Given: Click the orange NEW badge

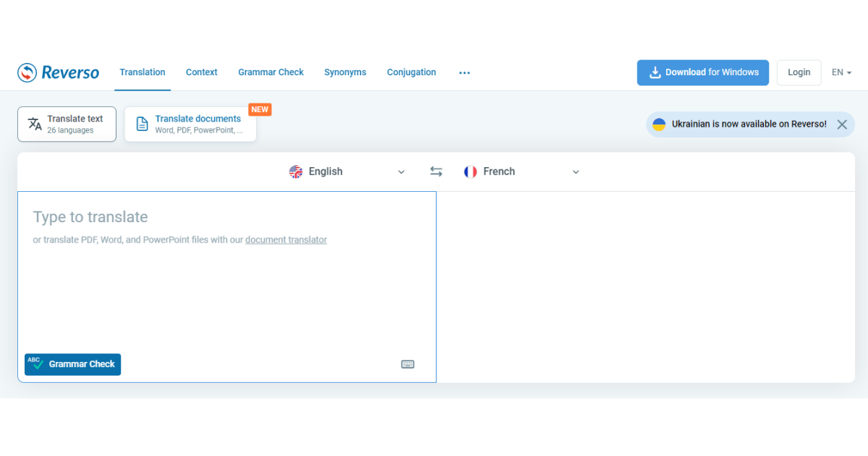Looking at the screenshot, I should tap(260, 109).
